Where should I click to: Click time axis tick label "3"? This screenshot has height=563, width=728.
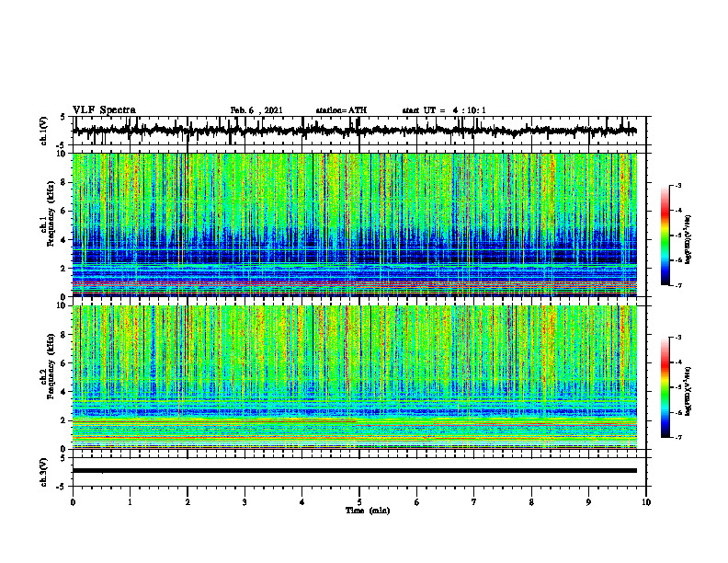pyautogui.click(x=245, y=502)
